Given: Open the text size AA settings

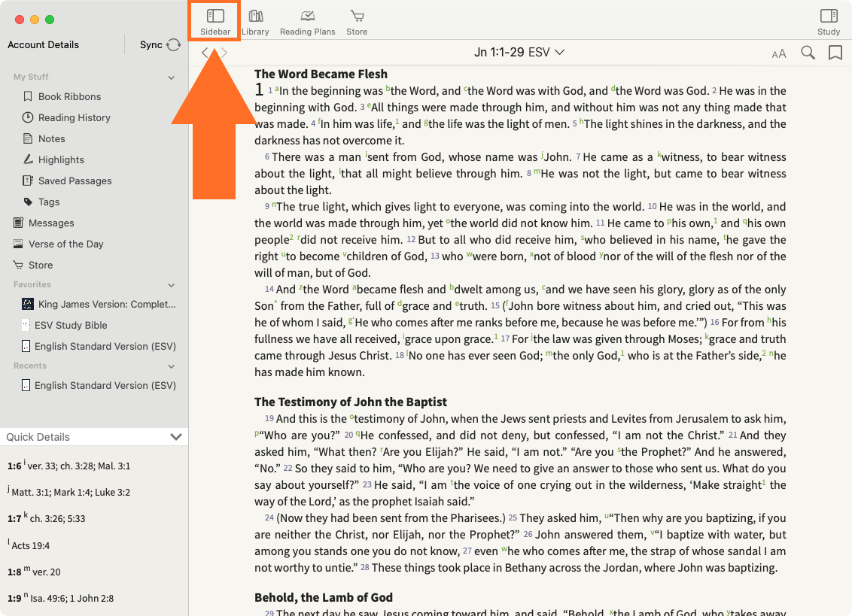Looking at the screenshot, I should [779, 53].
